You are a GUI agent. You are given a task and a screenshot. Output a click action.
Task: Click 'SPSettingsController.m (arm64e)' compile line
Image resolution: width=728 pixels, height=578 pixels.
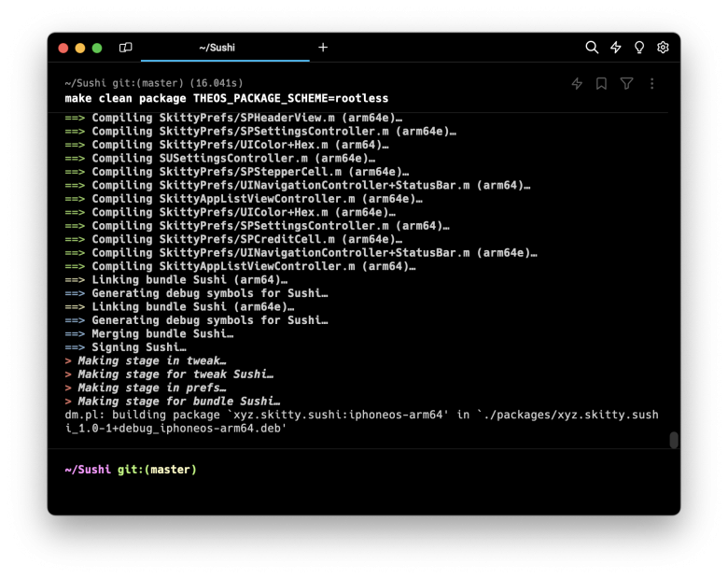pyautogui.click(x=260, y=131)
